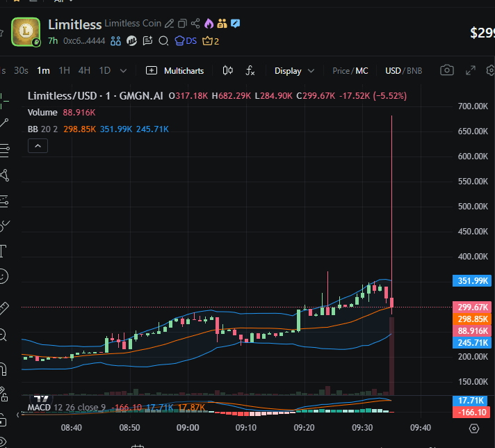Image resolution: width=495 pixels, height=448 pixels.
Task: Click the 09:30 time axis label
Action: (362, 428)
